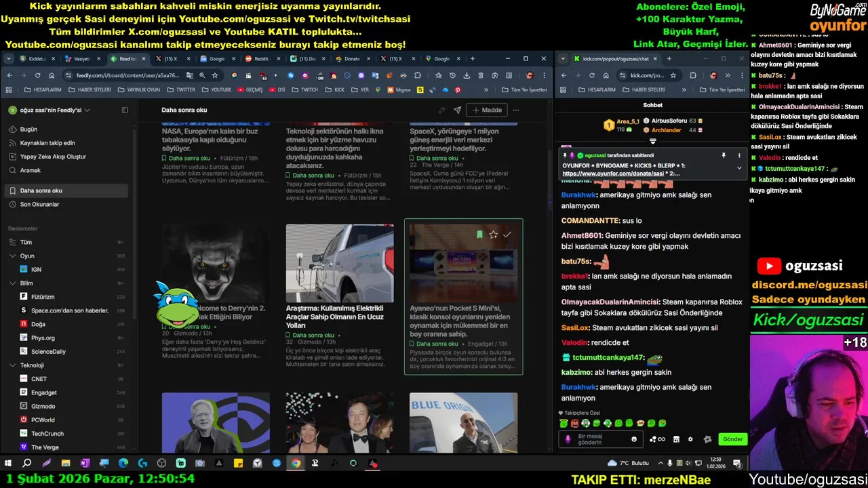Select the Tüm feeds item
Screen dimensions: 868x488
[66, 242]
